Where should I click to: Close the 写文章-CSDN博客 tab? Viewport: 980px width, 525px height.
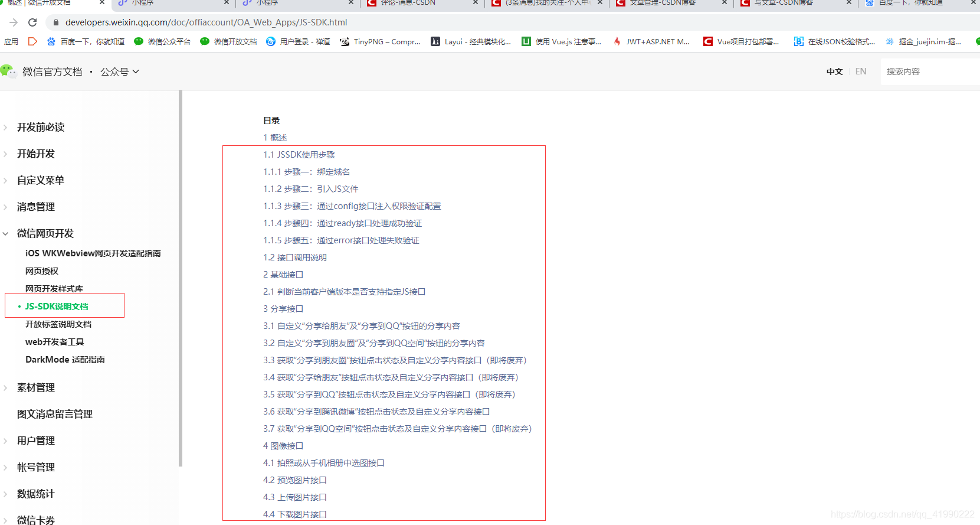tap(849, 3)
